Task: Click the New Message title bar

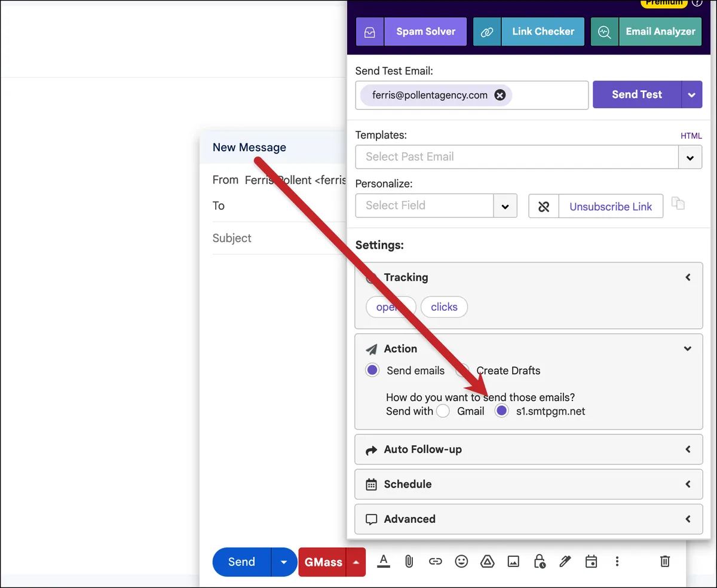Action: (x=274, y=148)
